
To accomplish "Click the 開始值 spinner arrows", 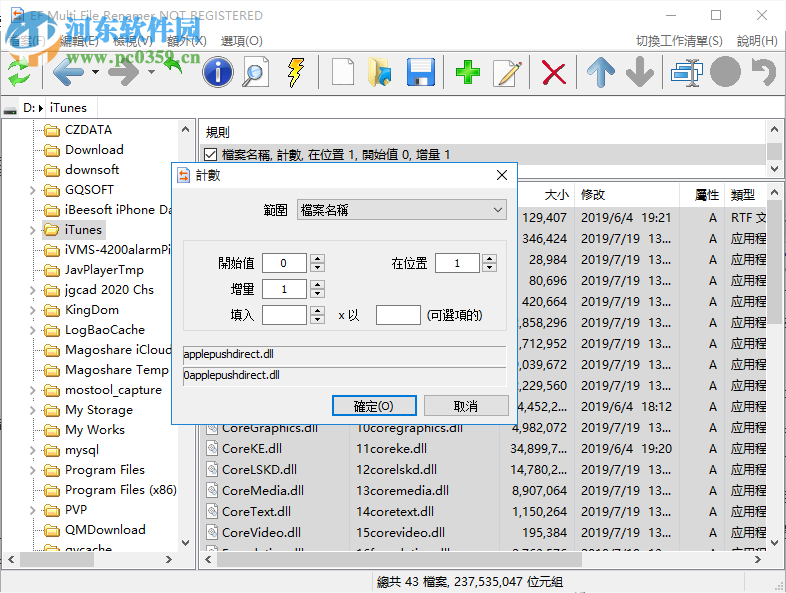I will (317, 263).
